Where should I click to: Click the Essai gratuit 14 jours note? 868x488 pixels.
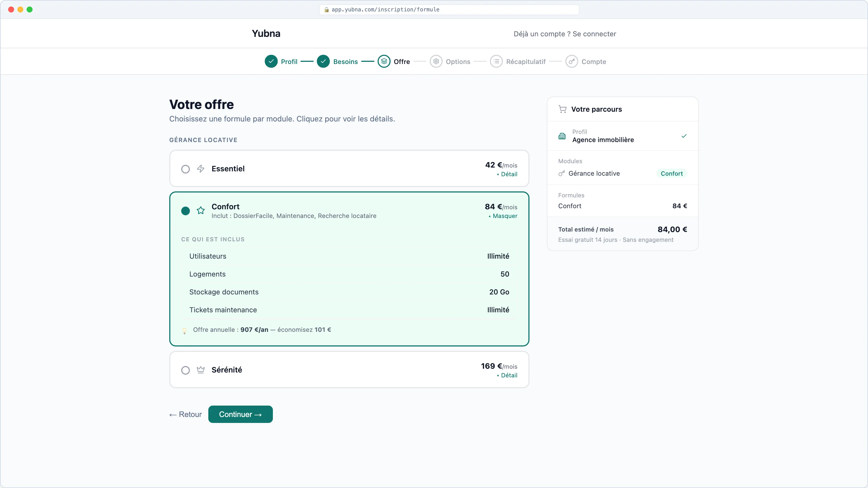point(616,240)
